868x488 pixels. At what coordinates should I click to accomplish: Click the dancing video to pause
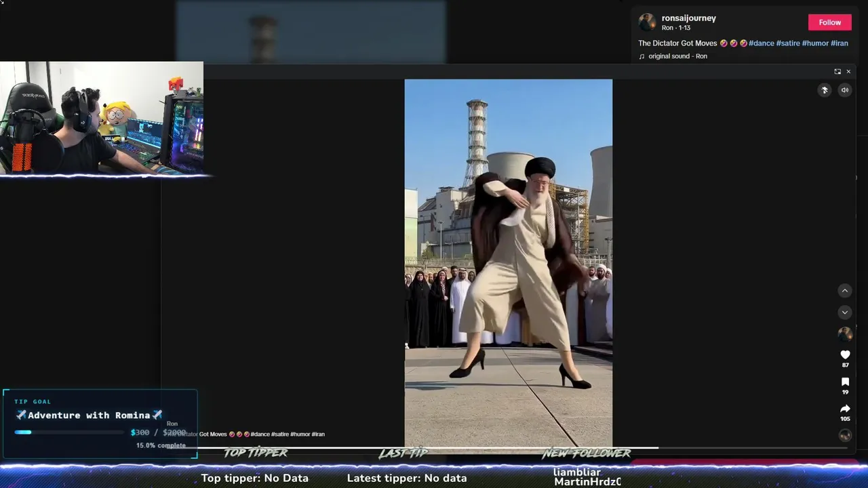click(508, 263)
